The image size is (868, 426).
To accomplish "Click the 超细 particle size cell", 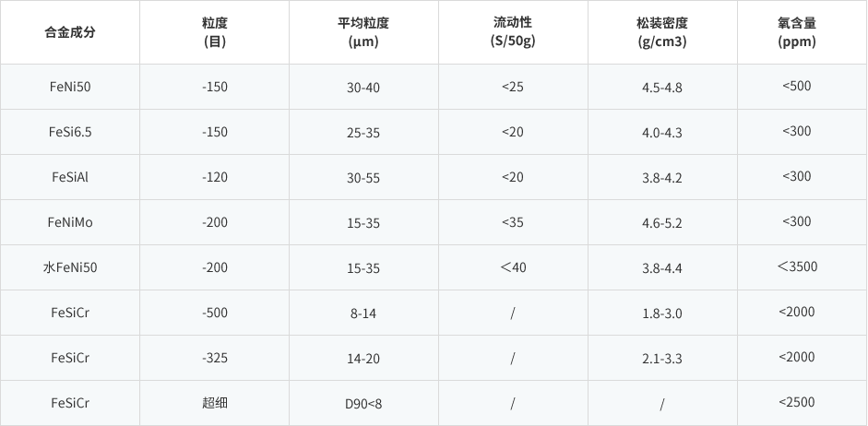I will click(215, 403).
